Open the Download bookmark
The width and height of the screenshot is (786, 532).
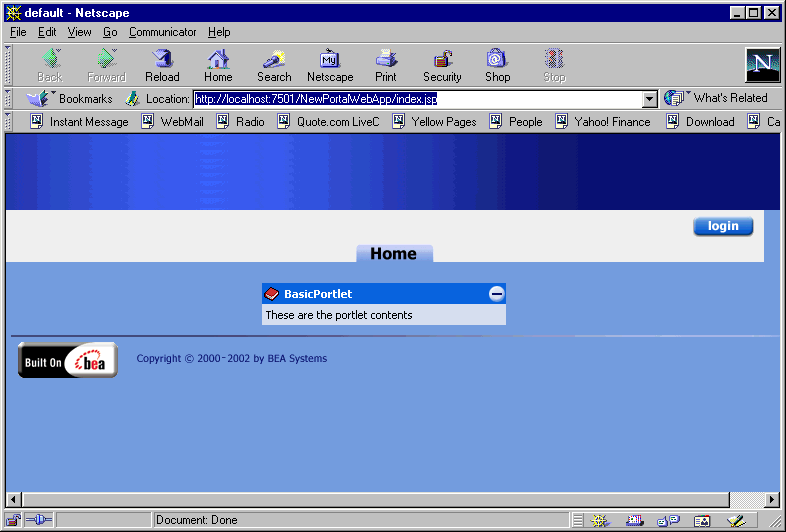pyautogui.click(x=700, y=121)
